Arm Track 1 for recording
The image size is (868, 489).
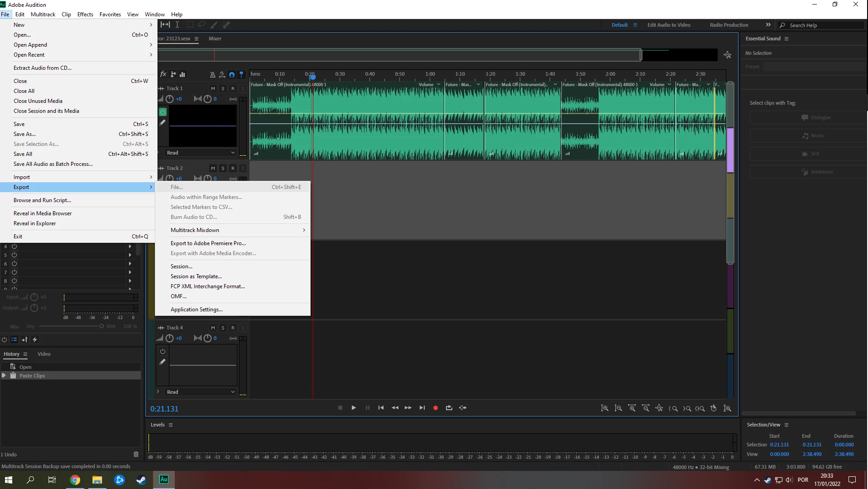(233, 88)
